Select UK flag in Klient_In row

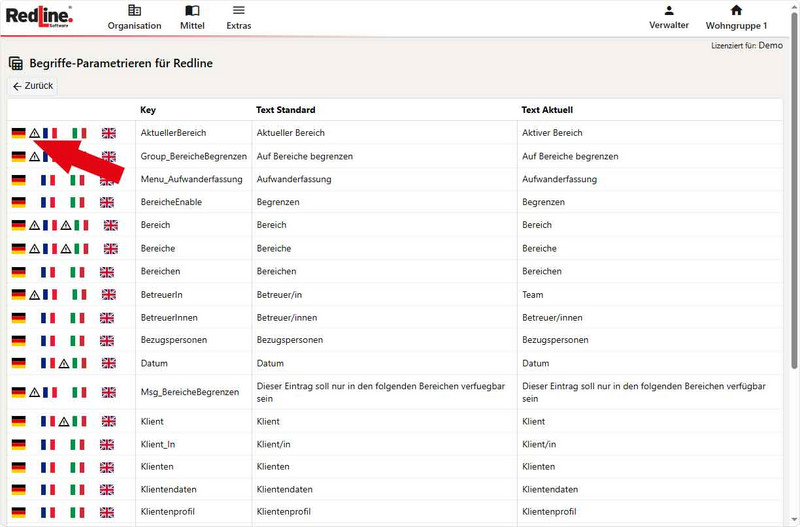pyautogui.click(x=108, y=445)
